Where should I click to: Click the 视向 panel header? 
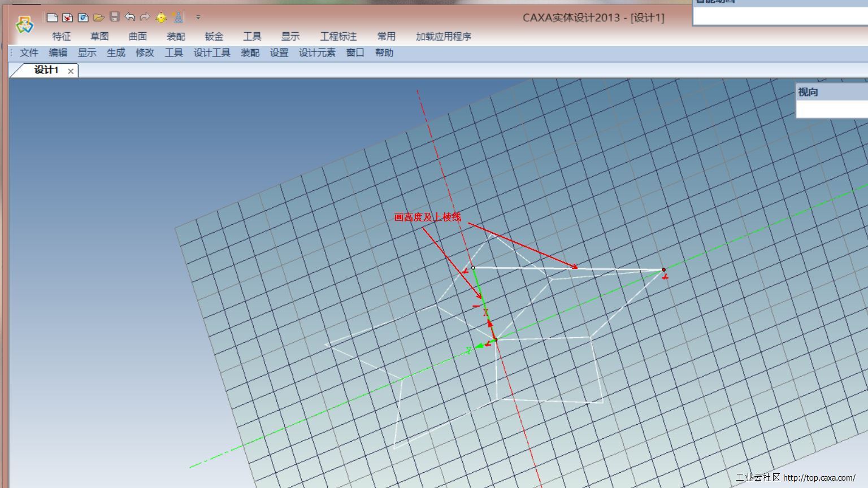[832, 92]
